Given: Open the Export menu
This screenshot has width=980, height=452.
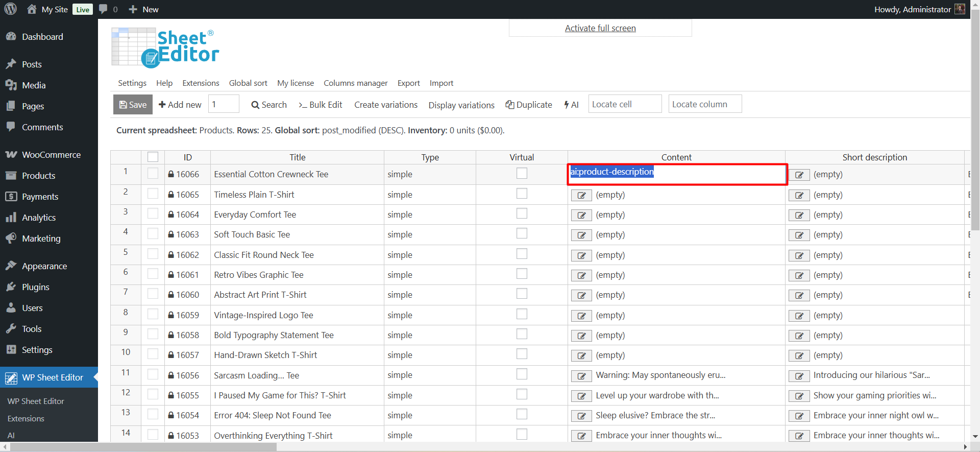Looking at the screenshot, I should click(409, 83).
